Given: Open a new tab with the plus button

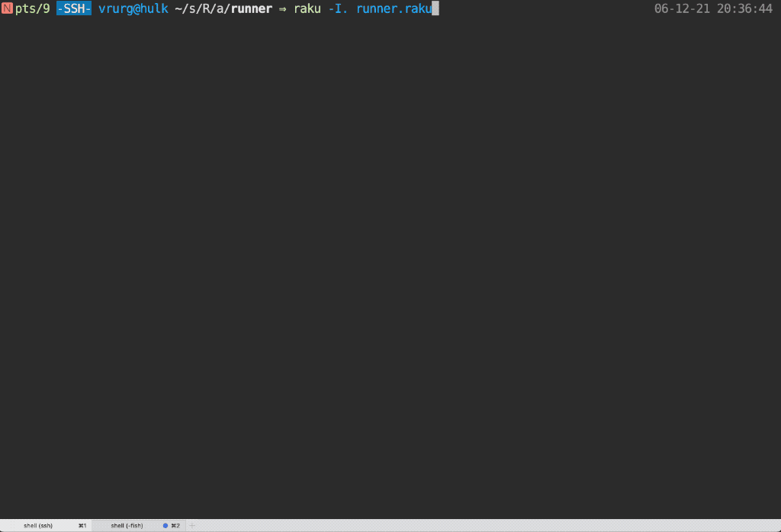Looking at the screenshot, I should coord(192,525).
